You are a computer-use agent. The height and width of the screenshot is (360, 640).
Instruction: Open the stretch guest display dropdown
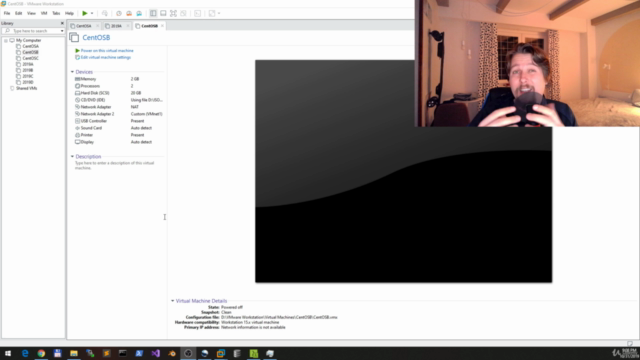coord(219,13)
